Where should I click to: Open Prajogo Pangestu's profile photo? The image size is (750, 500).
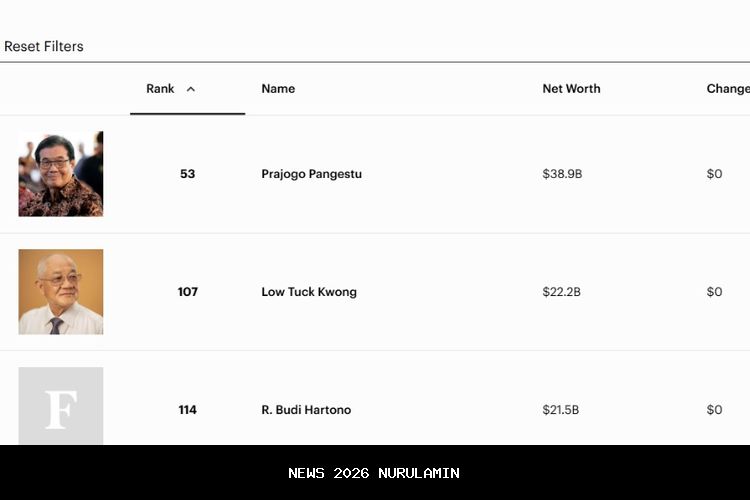(x=61, y=174)
